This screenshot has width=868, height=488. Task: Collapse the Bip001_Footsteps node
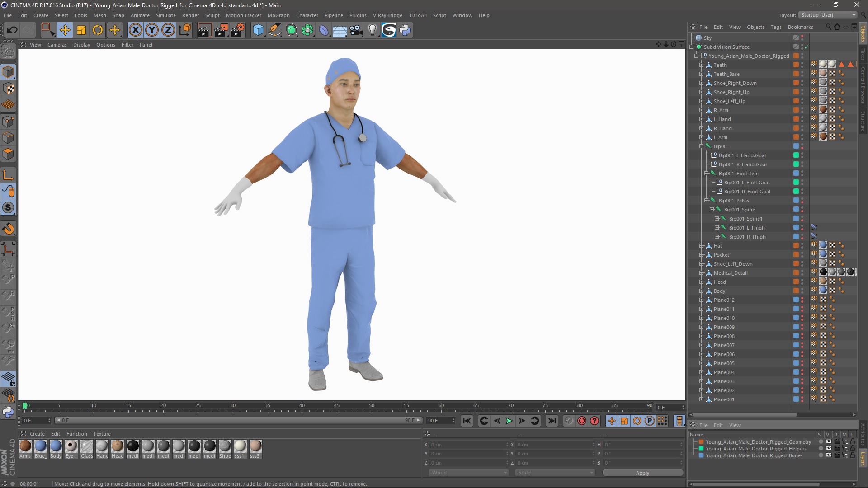pyautogui.click(x=705, y=173)
